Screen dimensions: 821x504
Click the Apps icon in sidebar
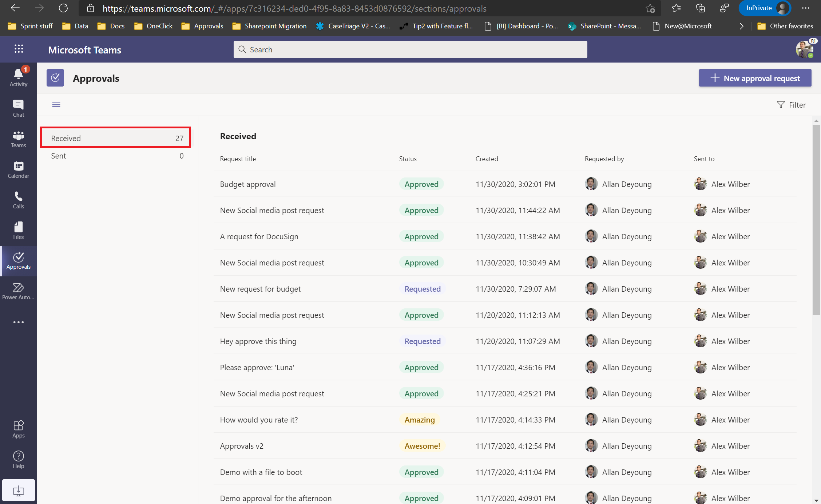click(18, 425)
